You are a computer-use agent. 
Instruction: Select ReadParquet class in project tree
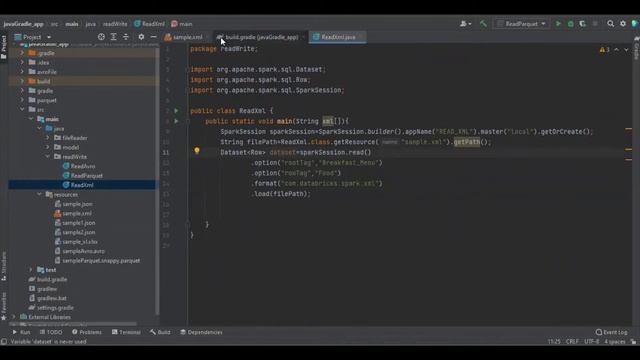[87, 176]
